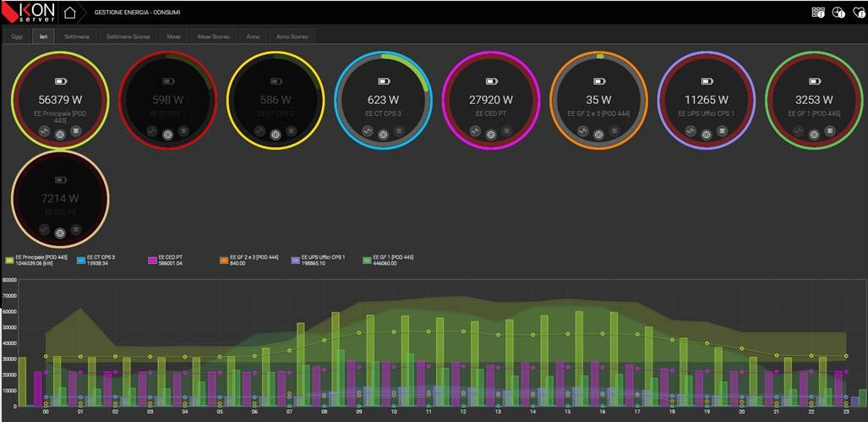Click the 35 W power value
The image size is (868, 422).
598,101
